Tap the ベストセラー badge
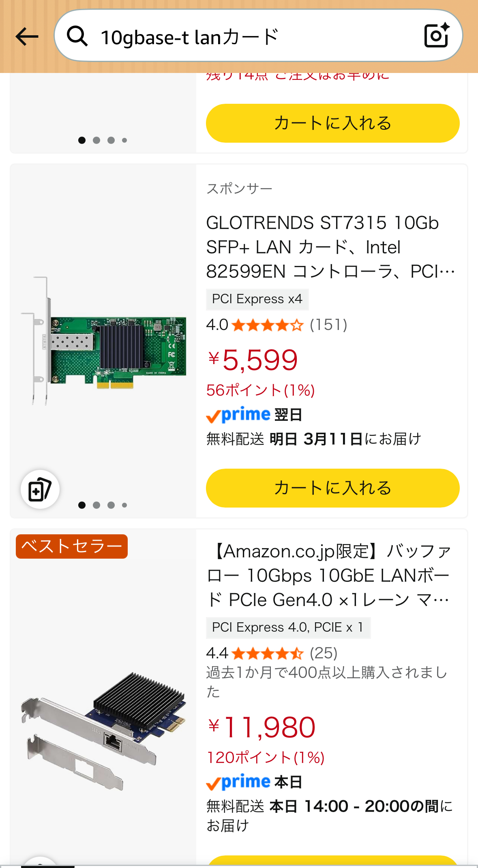The image size is (478, 868). pos(72,547)
